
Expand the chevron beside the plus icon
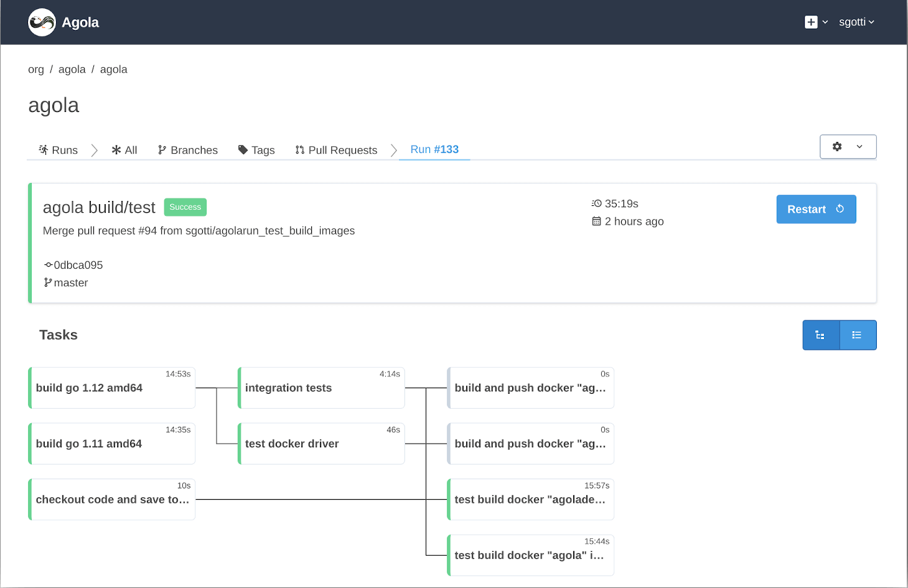pos(825,22)
